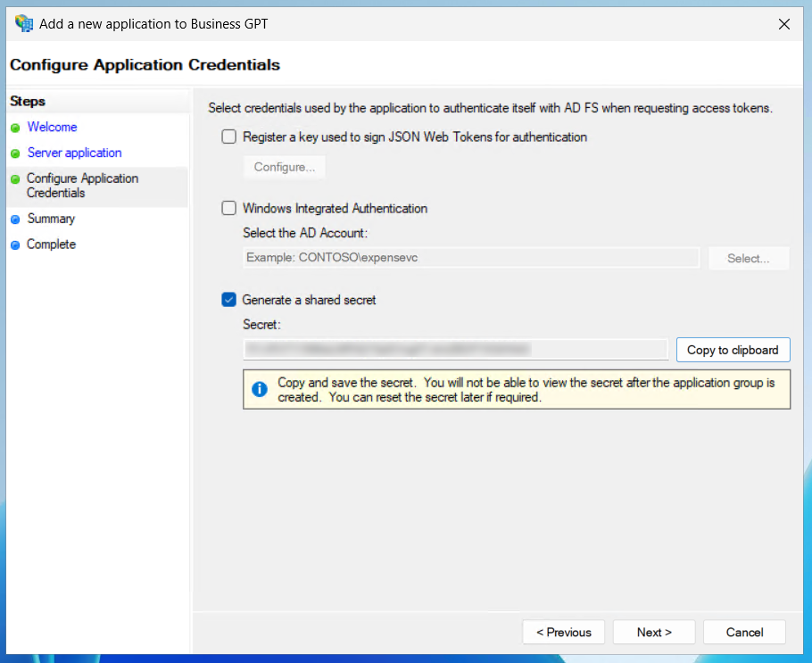Click the 'Select the AD Account:' label

[305, 233]
